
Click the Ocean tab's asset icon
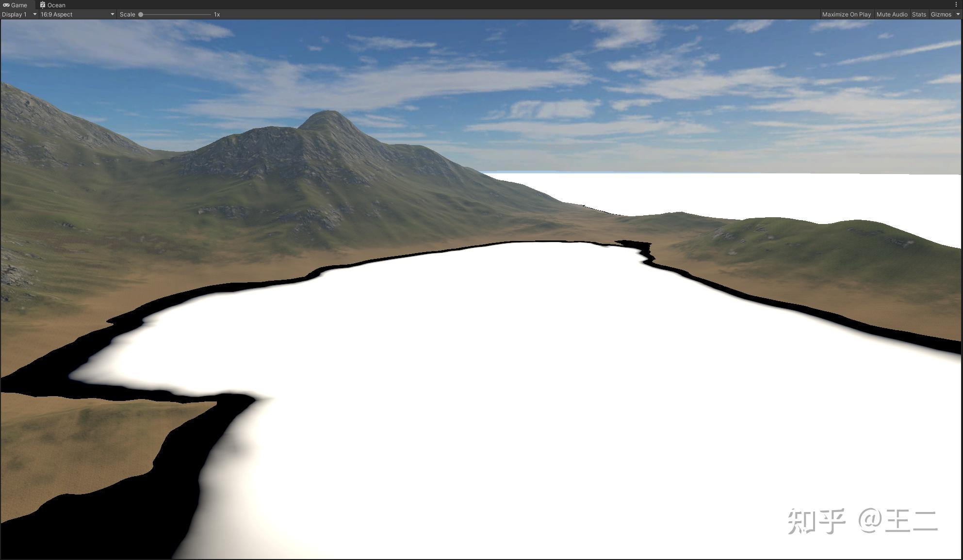(x=43, y=5)
